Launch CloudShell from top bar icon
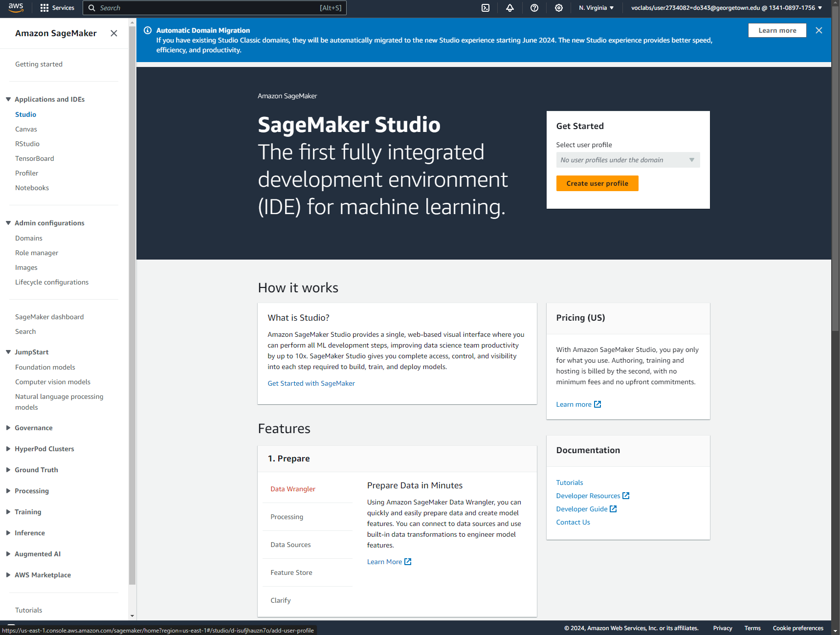This screenshot has height=635, width=840. coord(486,8)
